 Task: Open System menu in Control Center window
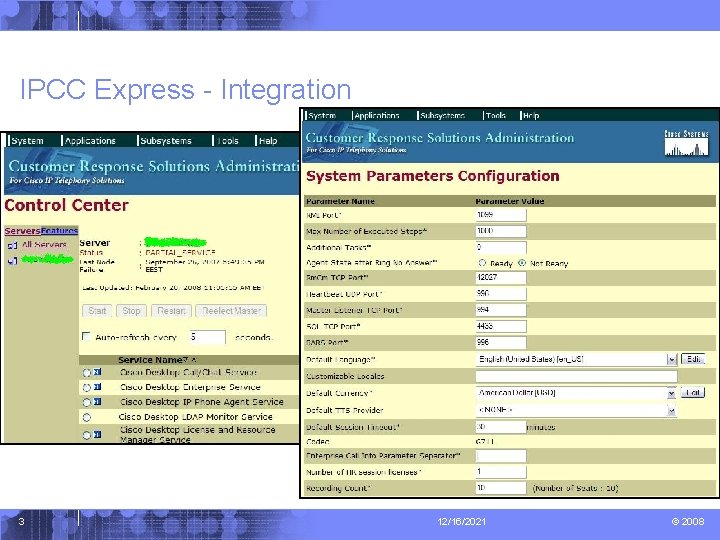[27, 141]
